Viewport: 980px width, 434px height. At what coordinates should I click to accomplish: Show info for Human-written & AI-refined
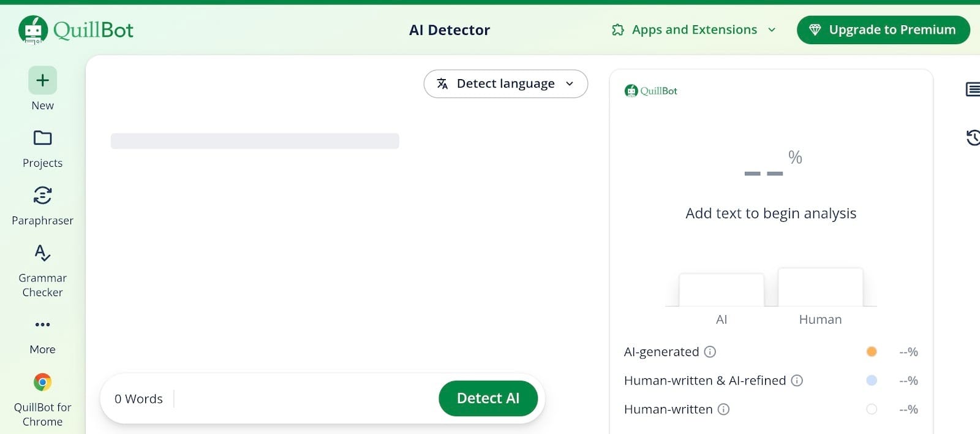797,381
